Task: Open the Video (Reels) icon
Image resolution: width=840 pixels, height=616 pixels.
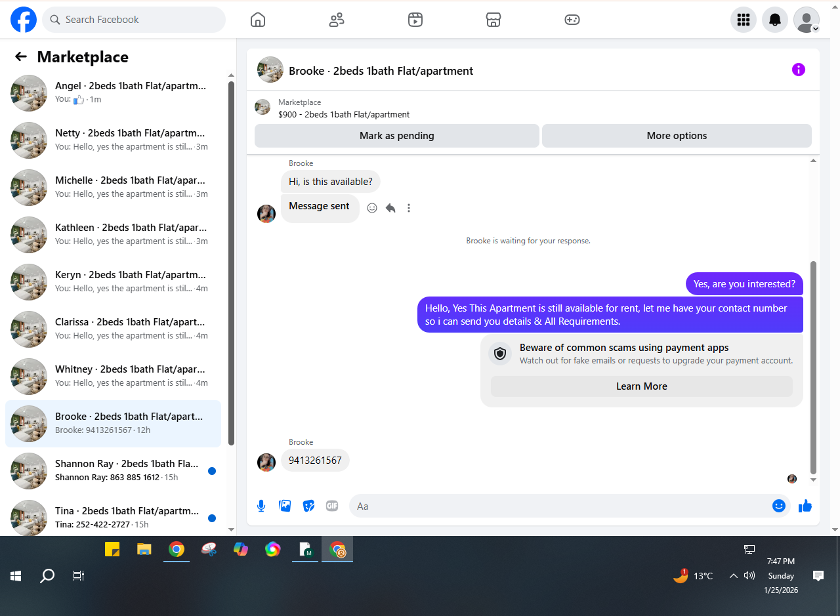Action: pos(415,20)
